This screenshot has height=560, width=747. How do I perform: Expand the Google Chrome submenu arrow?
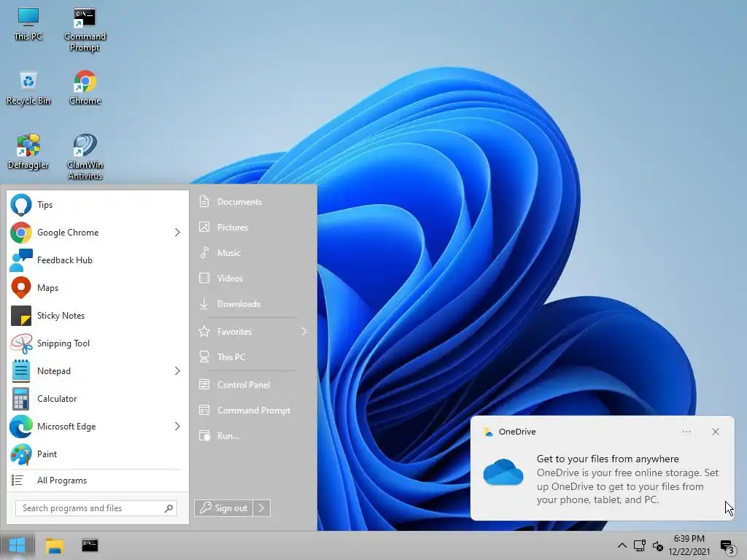coord(177,233)
